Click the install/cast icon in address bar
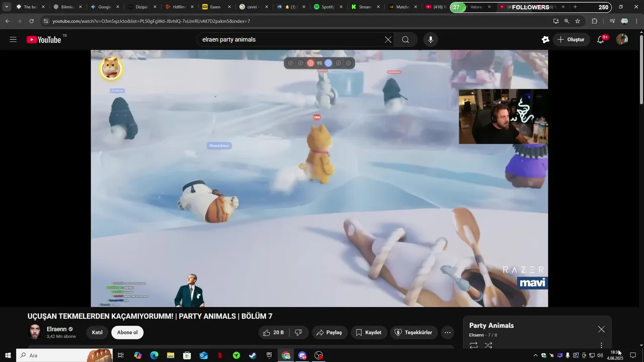The width and height of the screenshot is (644, 362). click(x=555, y=21)
